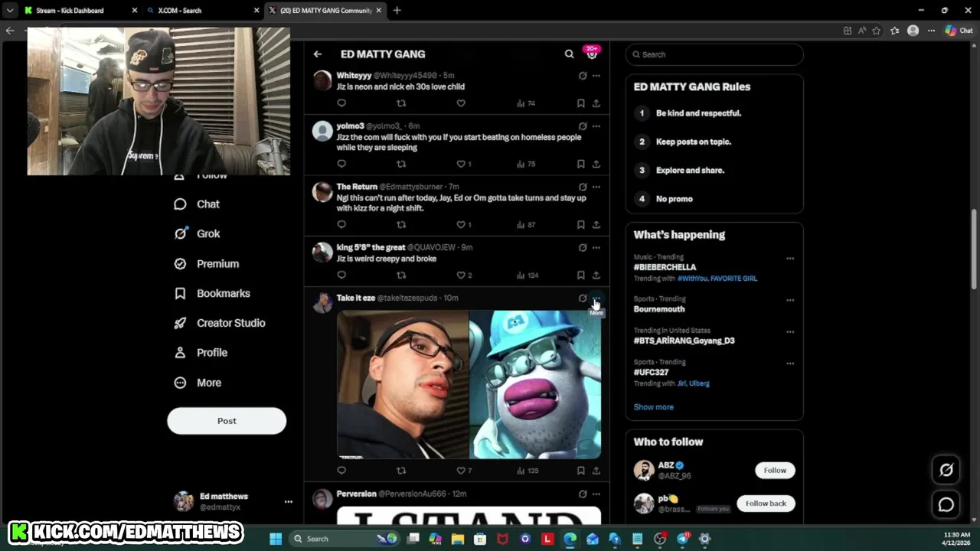This screenshot has height=551, width=980.
Task: Expand the More sidebar menu
Action: pos(198,383)
